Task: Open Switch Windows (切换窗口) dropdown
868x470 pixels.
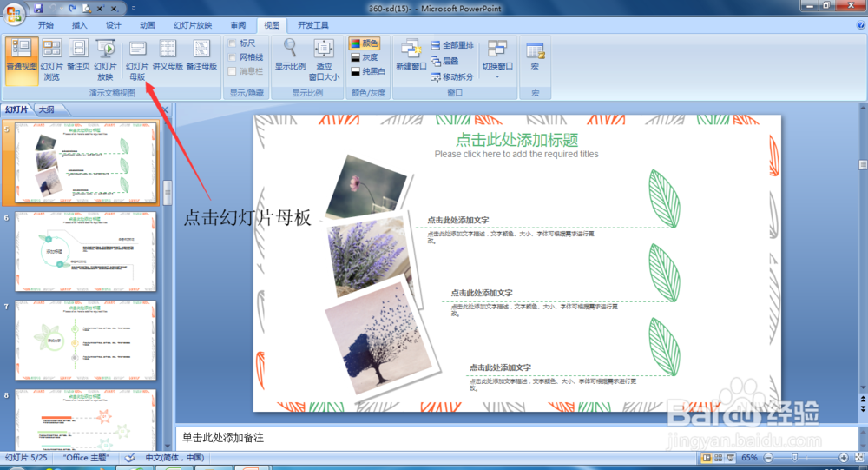Action: [x=497, y=58]
